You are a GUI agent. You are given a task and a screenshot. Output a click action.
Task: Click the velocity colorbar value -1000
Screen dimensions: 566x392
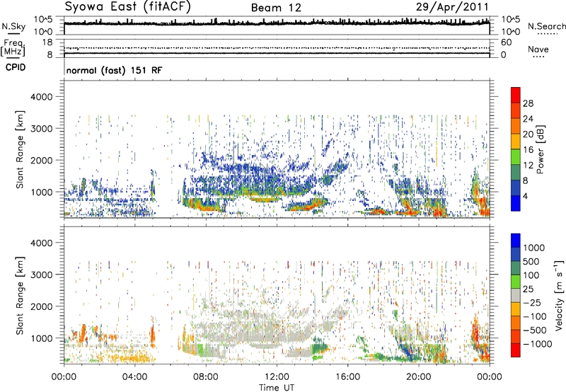click(538, 344)
